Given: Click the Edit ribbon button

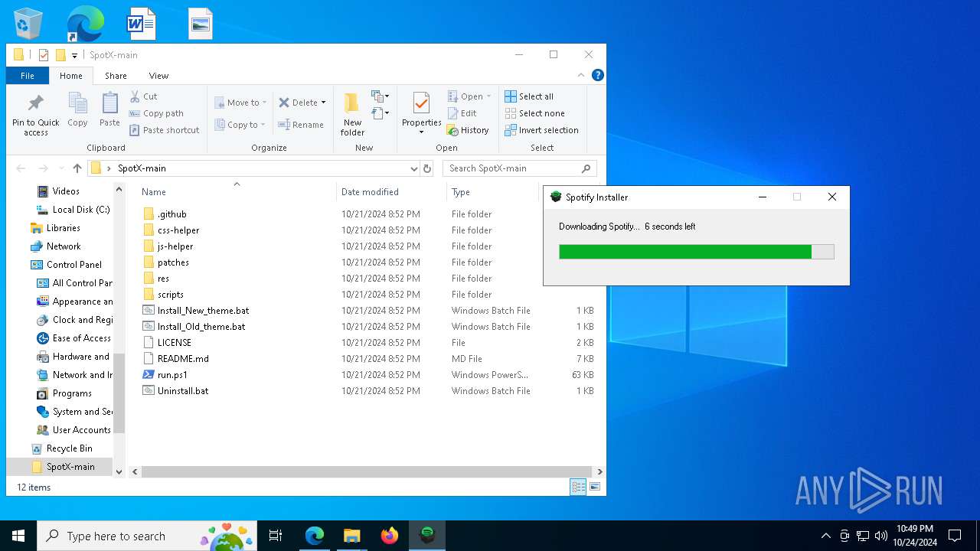Looking at the screenshot, I should pos(462,113).
